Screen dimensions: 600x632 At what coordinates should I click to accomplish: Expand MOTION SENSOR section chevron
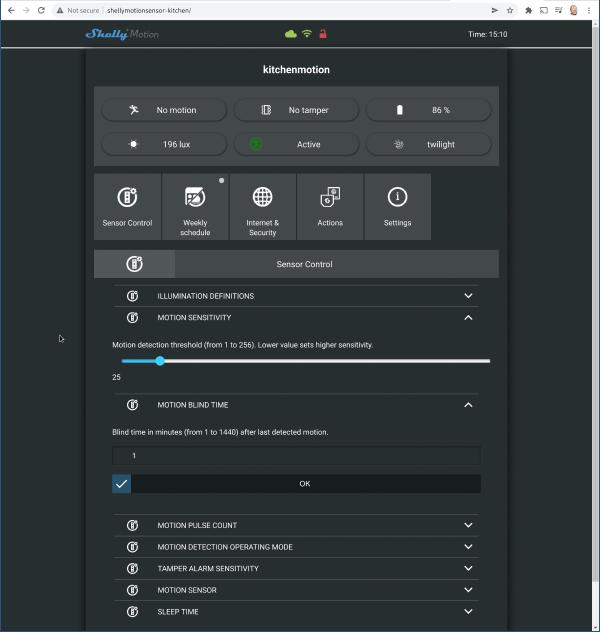tap(468, 590)
